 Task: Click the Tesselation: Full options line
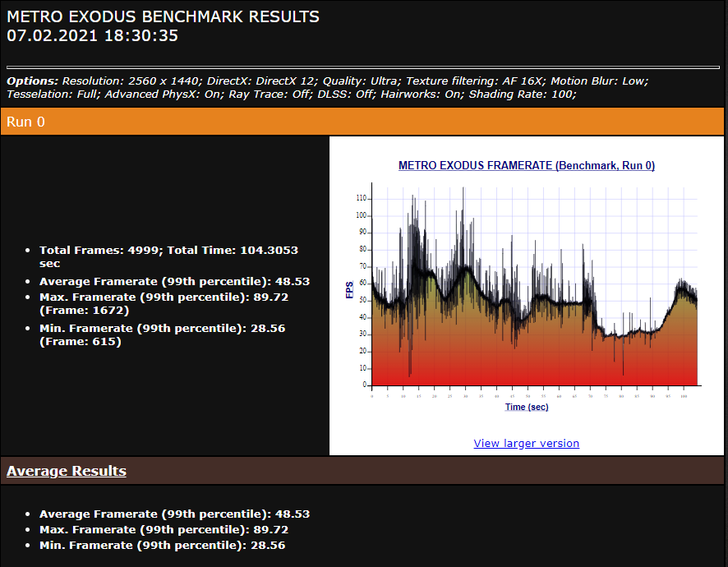click(292, 94)
